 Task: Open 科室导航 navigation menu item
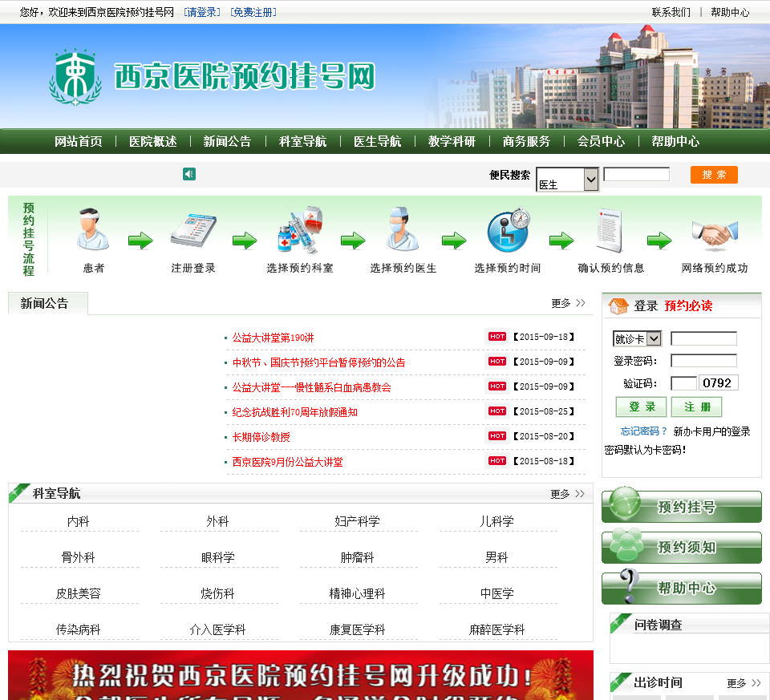click(302, 142)
